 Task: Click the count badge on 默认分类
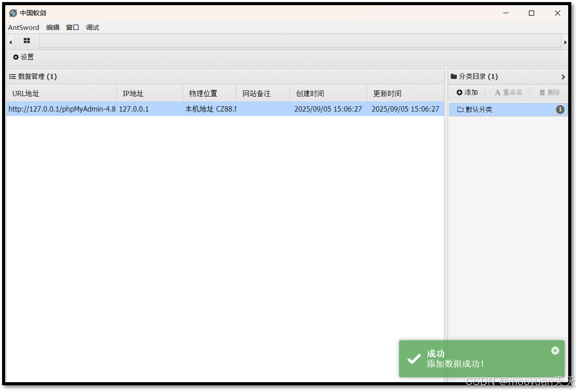[560, 109]
